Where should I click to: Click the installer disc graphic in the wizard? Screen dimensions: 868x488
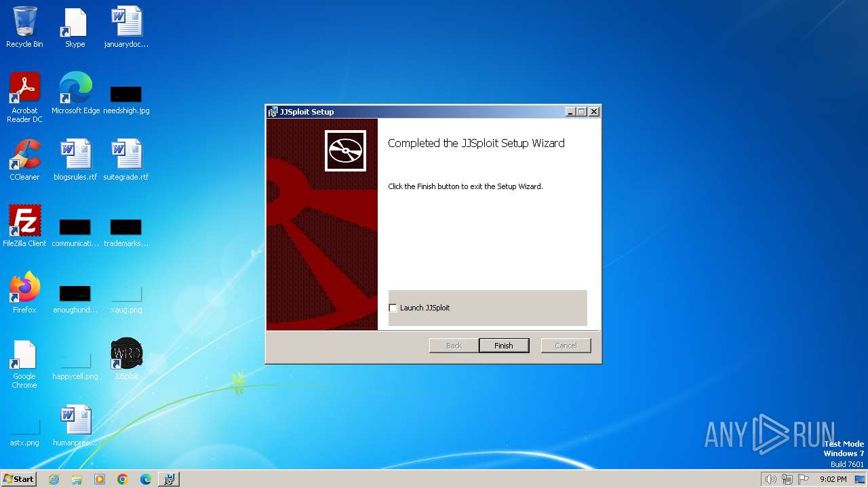click(345, 150)
